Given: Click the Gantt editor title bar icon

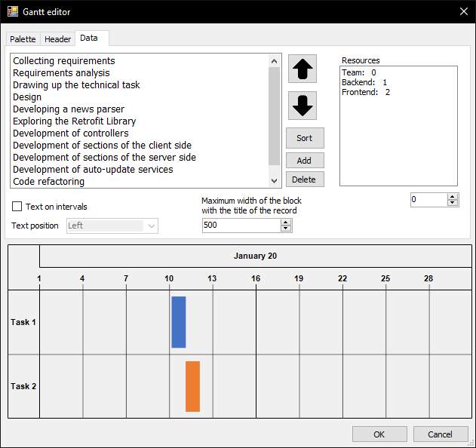Looking at the screenshot, I should 12,11.
